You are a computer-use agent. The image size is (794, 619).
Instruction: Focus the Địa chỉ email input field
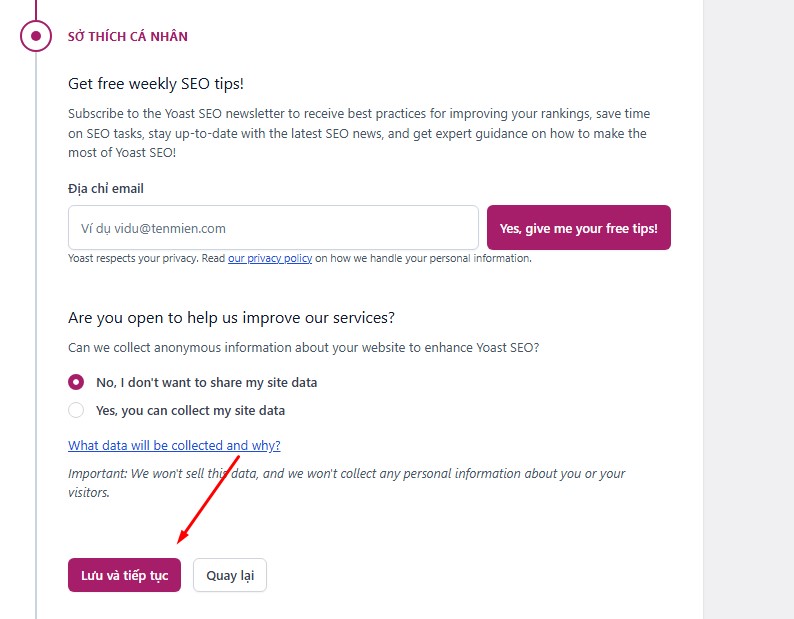pyautogui.click(x=273, y=228)
